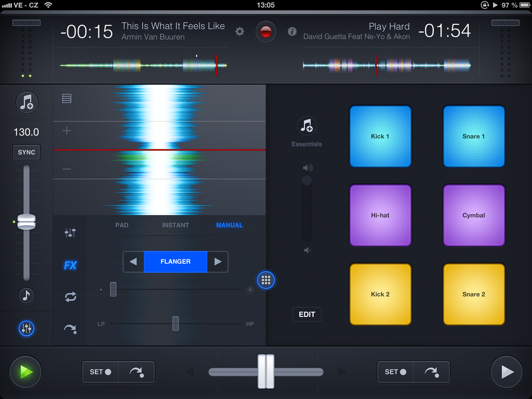Click the LP/HP filter slider handle
This screenshot has width=532, height=399.
coord(176,324)
